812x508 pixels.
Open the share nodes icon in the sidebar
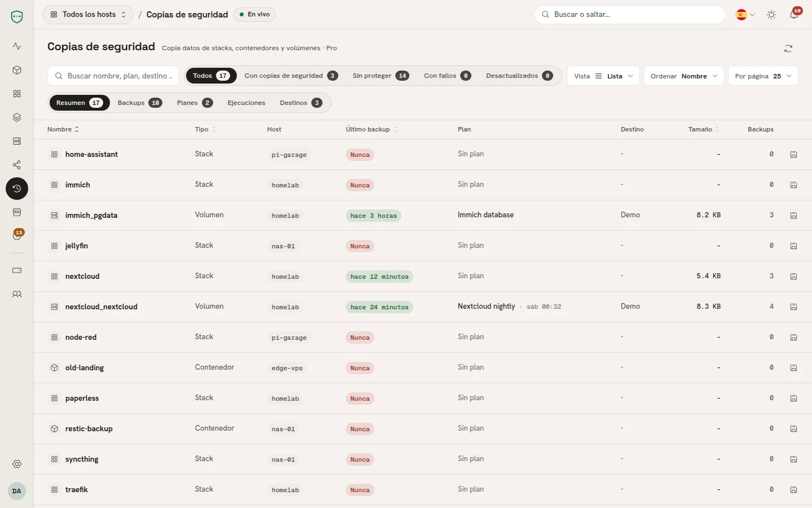click(17, 165)
